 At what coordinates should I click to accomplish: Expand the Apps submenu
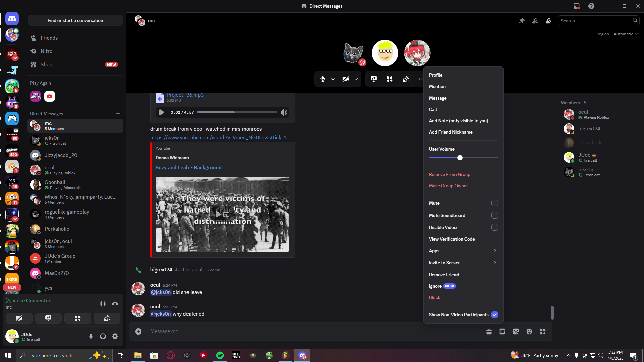pos(463,251)
